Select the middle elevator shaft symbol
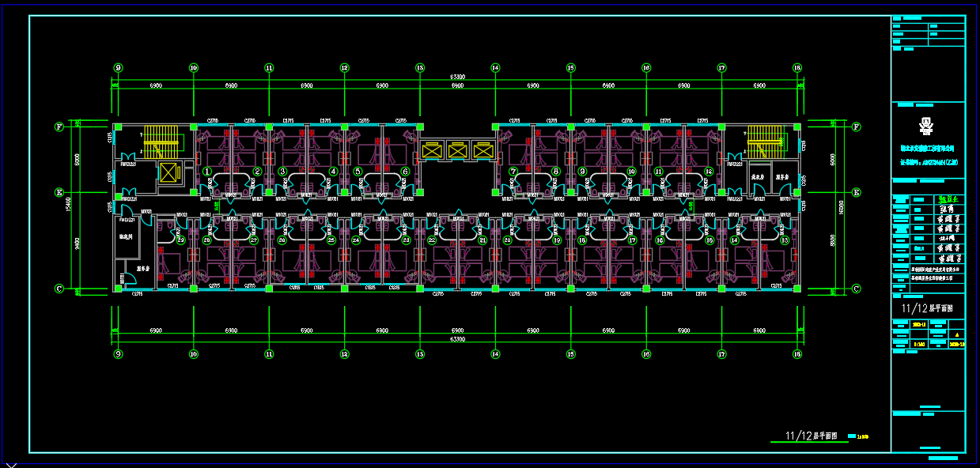 458,150
